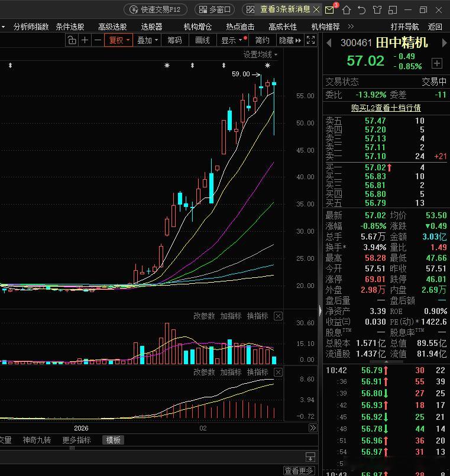Open 快速交易F12 quick trade

point(155,9)
